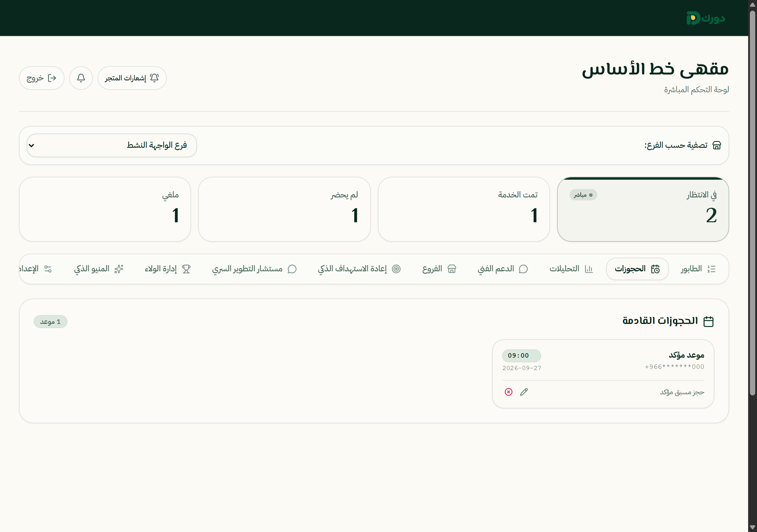Switch to the الحجوزات bookings tab
Viewport: 757px width, 532px height.
[x=637, y=269]
